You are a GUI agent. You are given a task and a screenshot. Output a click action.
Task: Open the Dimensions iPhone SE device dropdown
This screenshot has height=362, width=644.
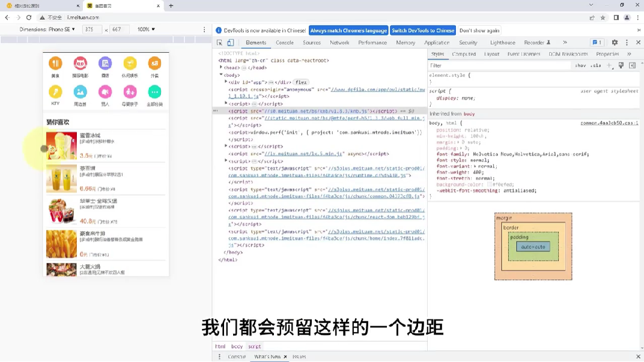click(47, 29)
